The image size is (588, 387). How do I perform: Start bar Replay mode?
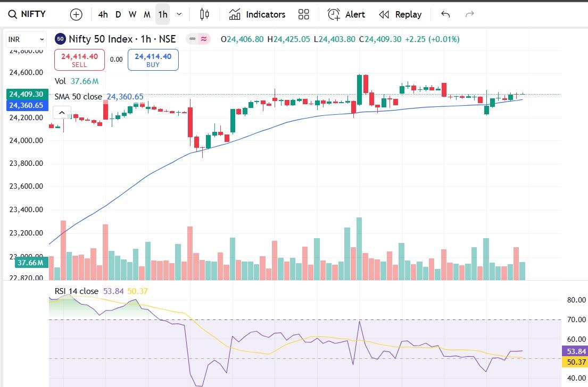tap(400, 14)
